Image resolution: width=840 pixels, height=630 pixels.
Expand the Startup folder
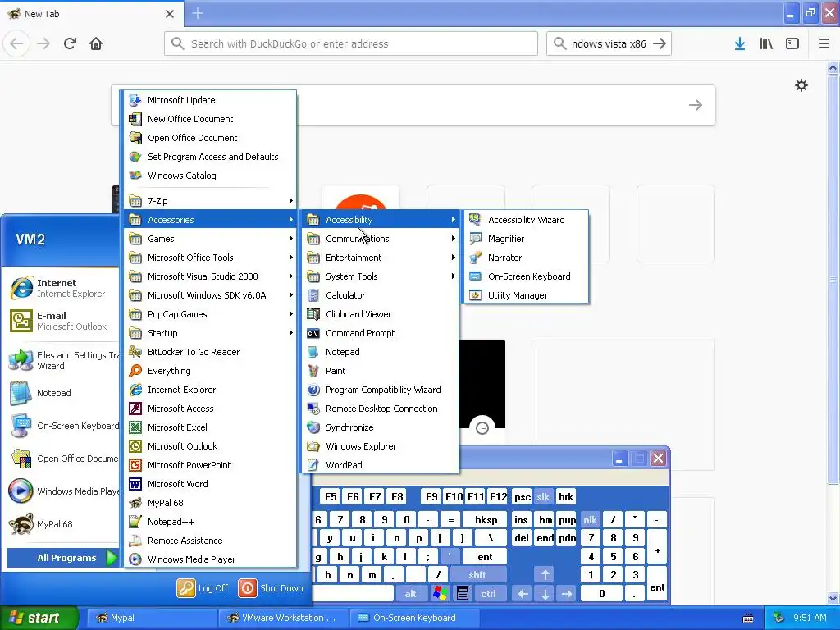coord(210,333)
